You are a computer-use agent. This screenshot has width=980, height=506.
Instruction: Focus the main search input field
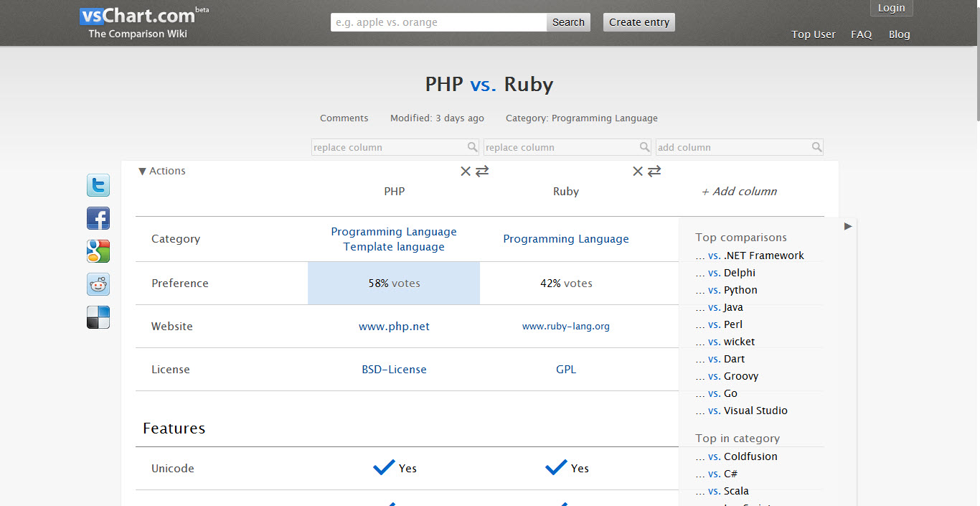tap(438, 22)
